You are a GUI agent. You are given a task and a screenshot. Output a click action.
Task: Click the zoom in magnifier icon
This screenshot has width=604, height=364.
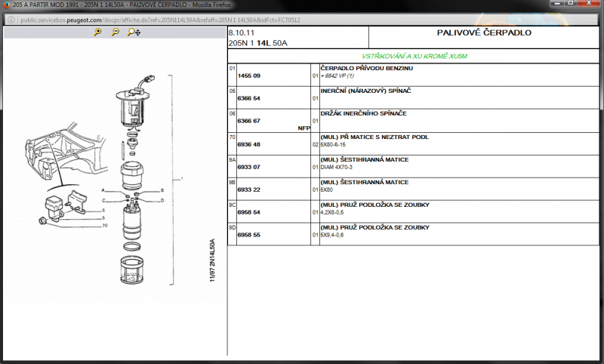(x=97, y=32)
